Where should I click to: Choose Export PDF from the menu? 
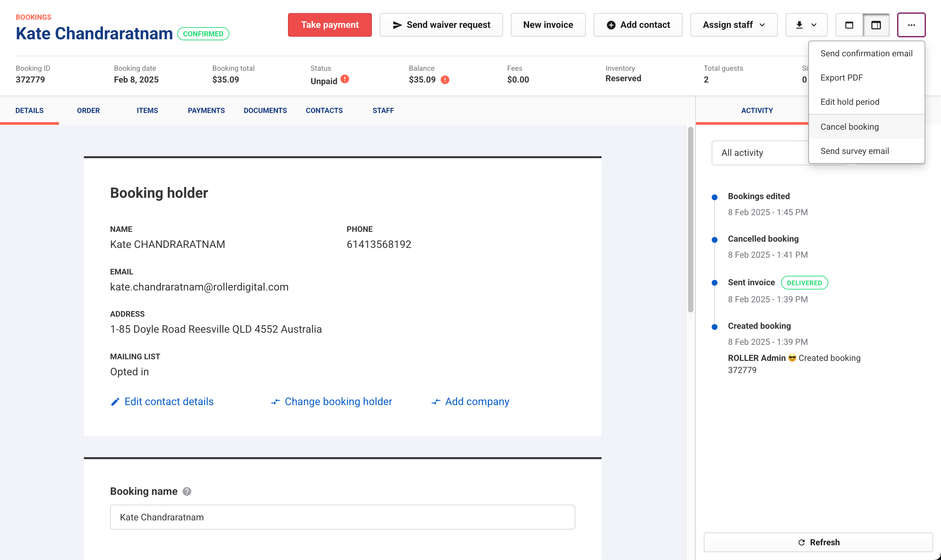click(866, 78)
